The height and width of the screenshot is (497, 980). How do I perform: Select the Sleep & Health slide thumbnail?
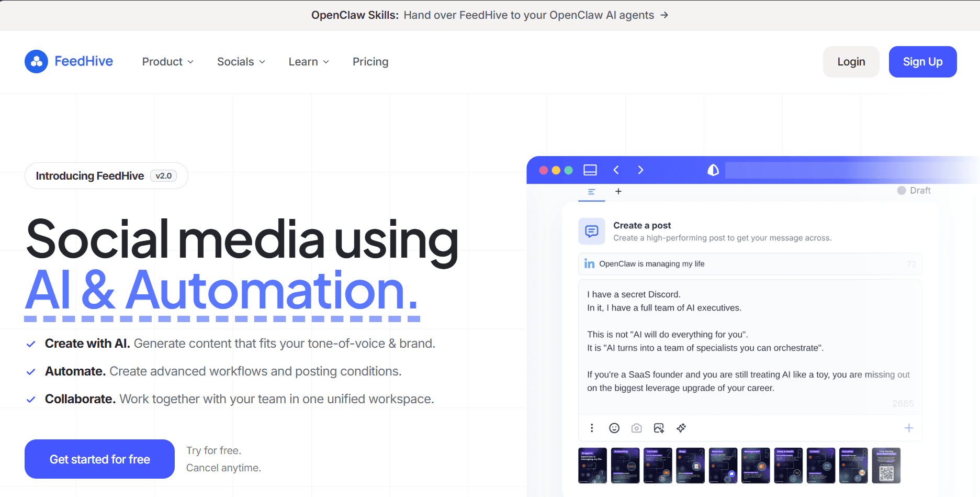click(788, 466)
